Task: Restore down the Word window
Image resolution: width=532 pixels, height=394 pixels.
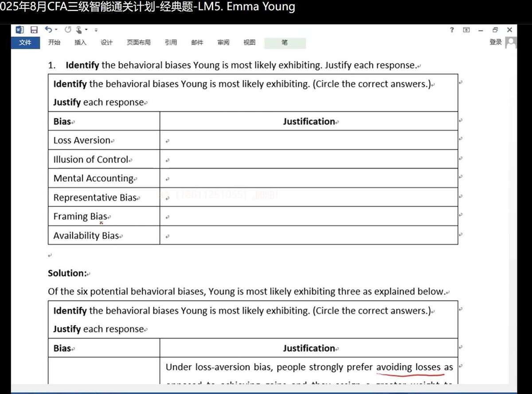Action: 495,30
